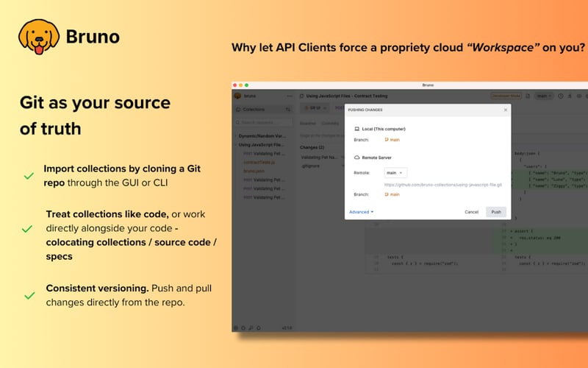
Task: Open the Git UI tab dropdown arrow
Action: pos(325,108)
